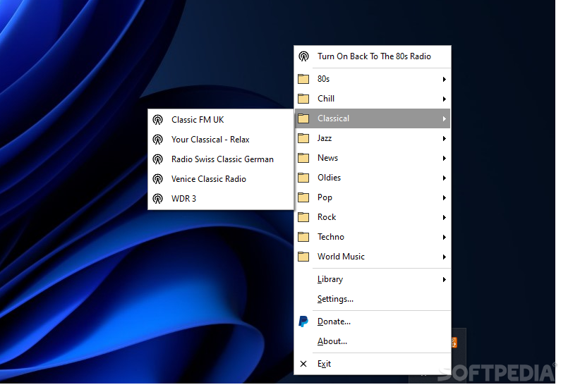Expand the Pop submenu arrow

(x=444, y=197)
